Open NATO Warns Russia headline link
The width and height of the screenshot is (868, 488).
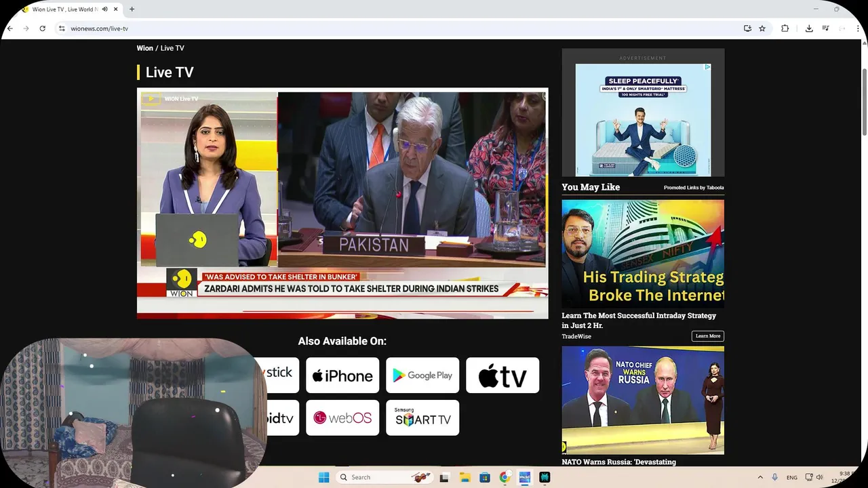point(618,462)
